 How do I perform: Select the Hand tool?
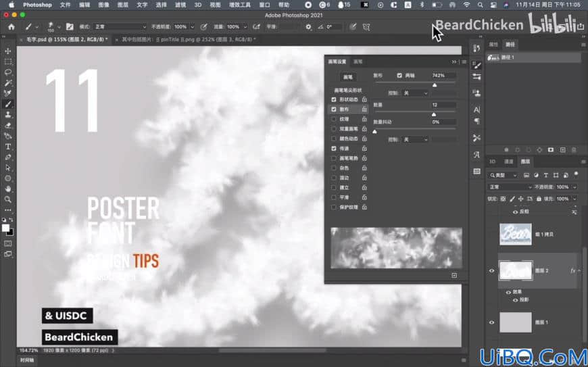click(x=8, y=189)
